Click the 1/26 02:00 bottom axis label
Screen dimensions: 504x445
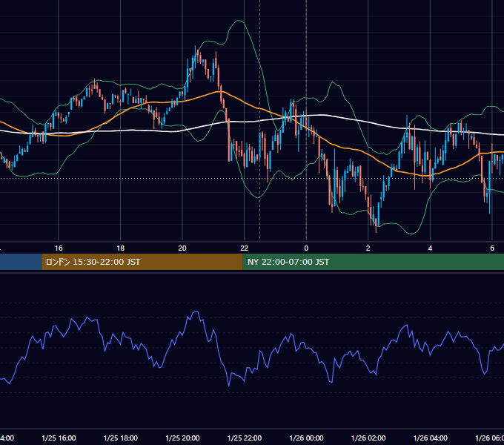point(368,438)
